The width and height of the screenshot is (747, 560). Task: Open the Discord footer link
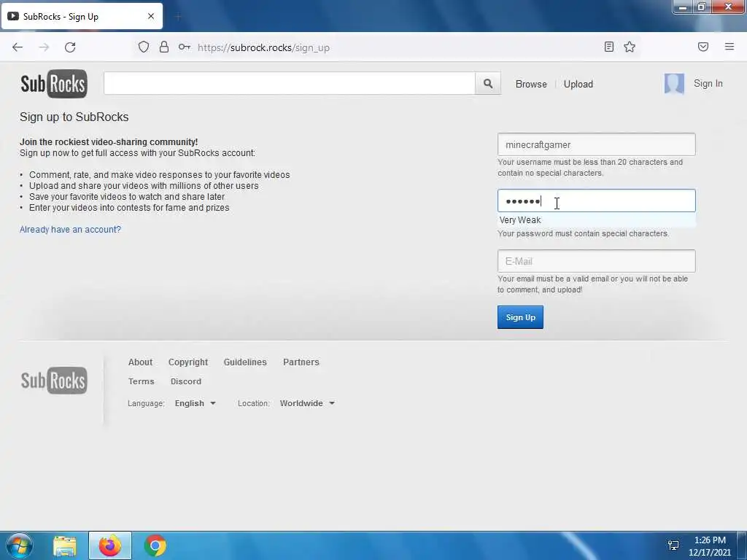tap(186, 381)
